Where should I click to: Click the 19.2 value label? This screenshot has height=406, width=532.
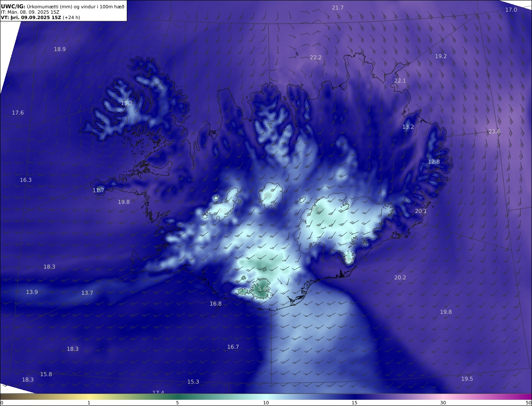(x=441, y=56)
